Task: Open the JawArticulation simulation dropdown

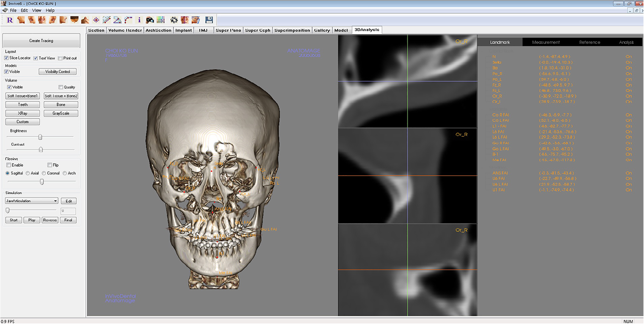Action: coord(32,201)
